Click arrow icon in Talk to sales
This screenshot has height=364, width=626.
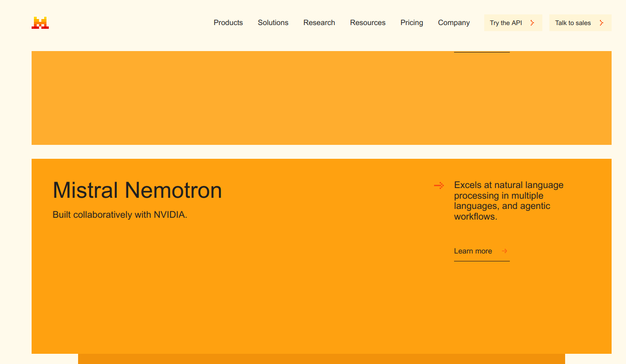601,23
